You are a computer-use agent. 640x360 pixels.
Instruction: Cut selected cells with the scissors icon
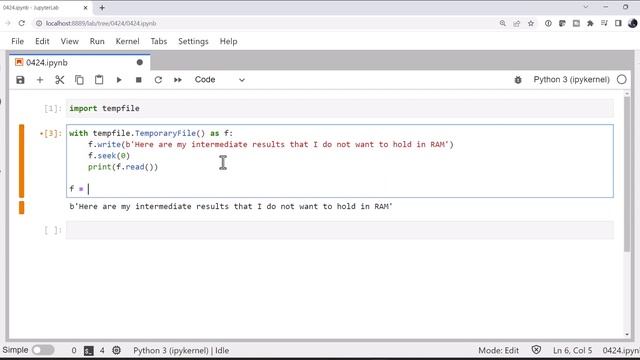coord(60,80)
